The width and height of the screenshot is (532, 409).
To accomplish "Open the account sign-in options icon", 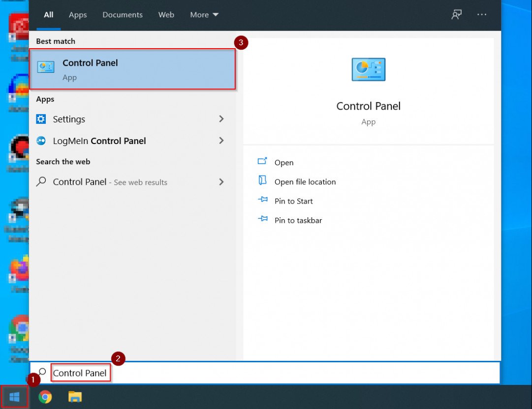I will coord(456,15).
